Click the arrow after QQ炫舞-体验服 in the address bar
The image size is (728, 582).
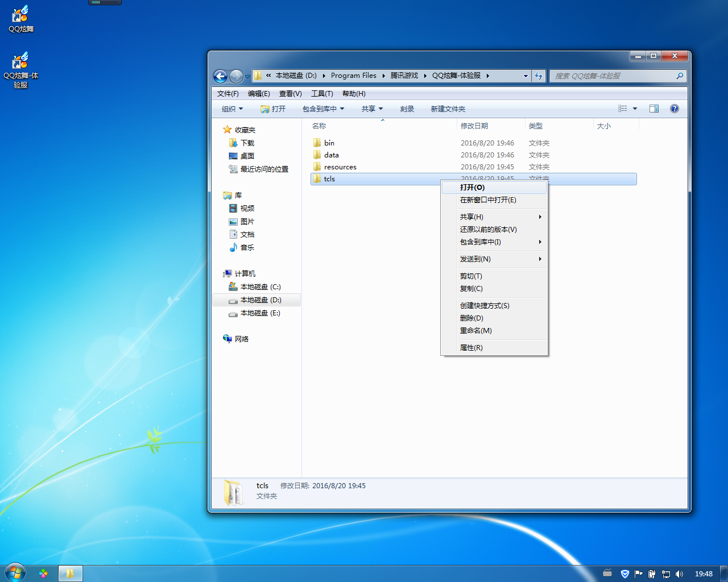click(487, 76)
